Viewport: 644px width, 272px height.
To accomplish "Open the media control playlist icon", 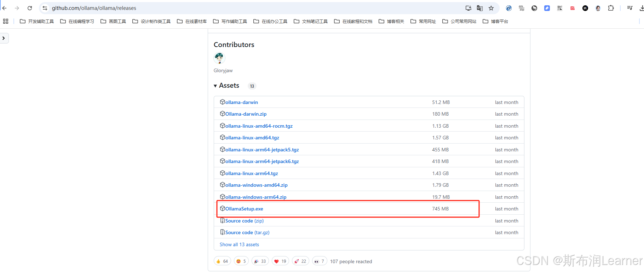I will click(x=630, y=8).
